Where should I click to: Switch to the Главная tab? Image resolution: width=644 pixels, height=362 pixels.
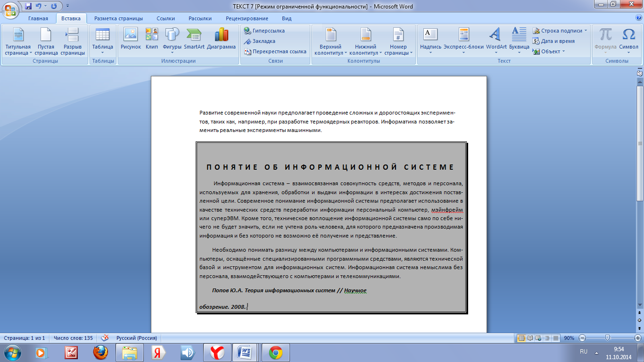[38, 18]
